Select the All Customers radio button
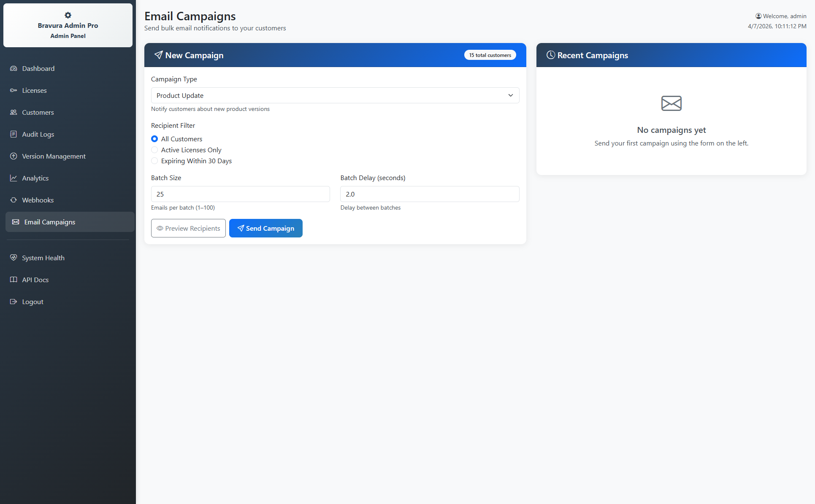815x504 pixels. pos(154,139)
